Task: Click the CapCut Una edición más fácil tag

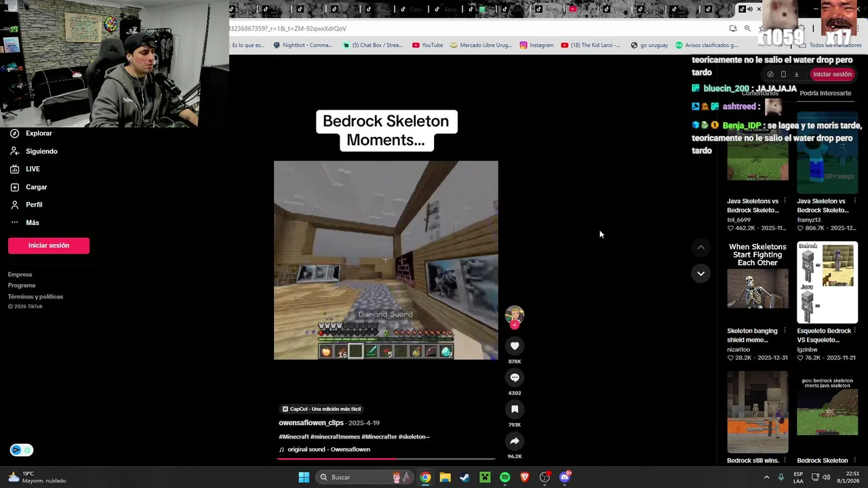Action: [321, 409]
